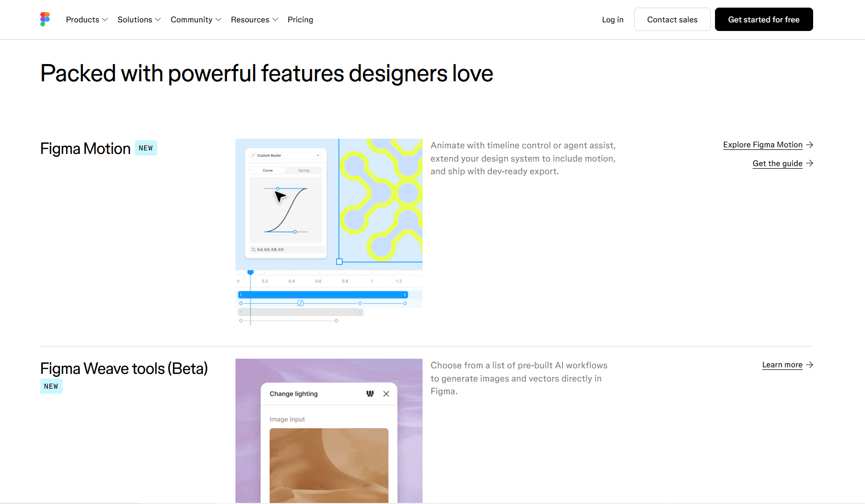Image resolution: width=865 pixels, height=504 pixels.
Task: Click the Packed with powerful features heading
Action: tap(266, 73)
